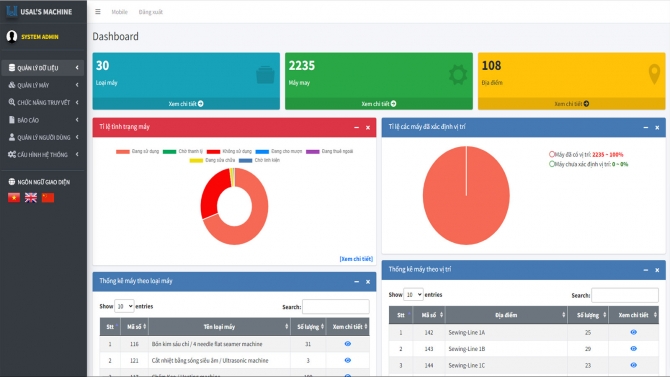Toggle Đang cho mượn legend swatch
The image size is (670, 377).
tap(262, 151)
